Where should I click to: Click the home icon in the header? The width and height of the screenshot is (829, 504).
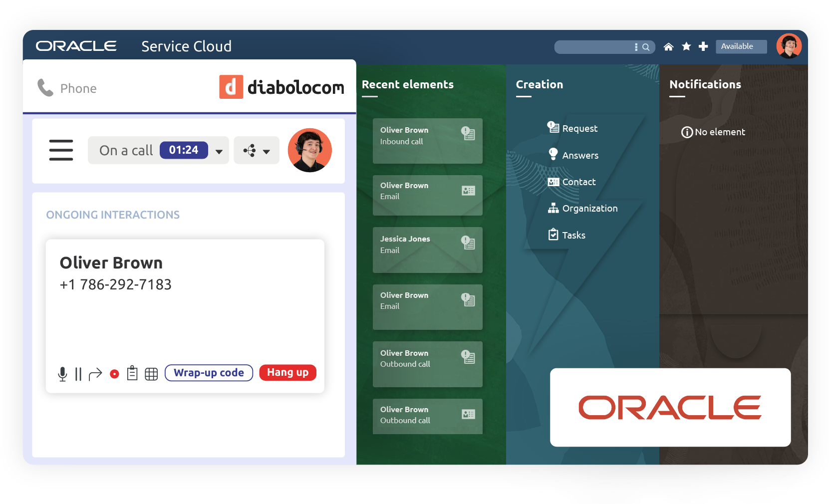click(668, 46)
